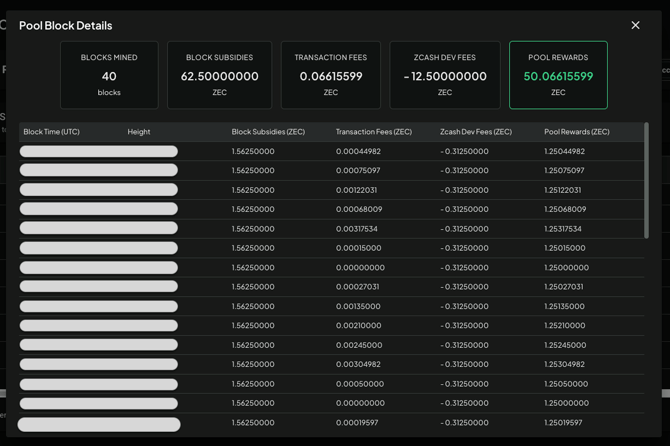The image size is (670, 446).
Task: Select the Zcash Dev Fees summary card
Action: click(x=445, y=75)
